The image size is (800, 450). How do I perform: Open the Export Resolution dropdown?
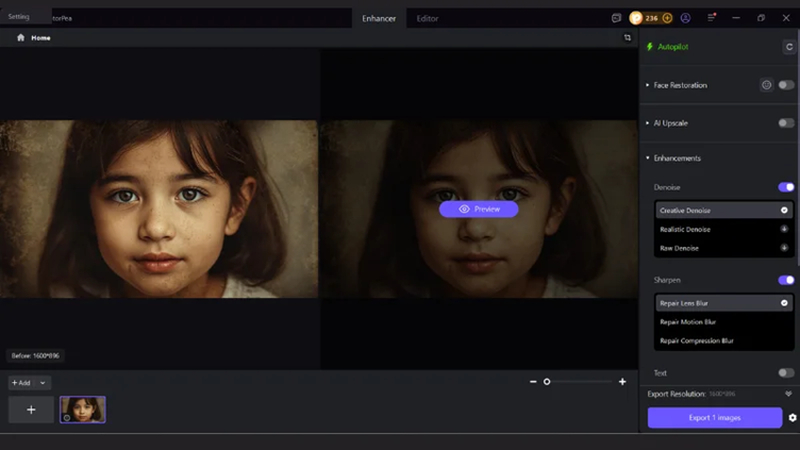point(788,394)
